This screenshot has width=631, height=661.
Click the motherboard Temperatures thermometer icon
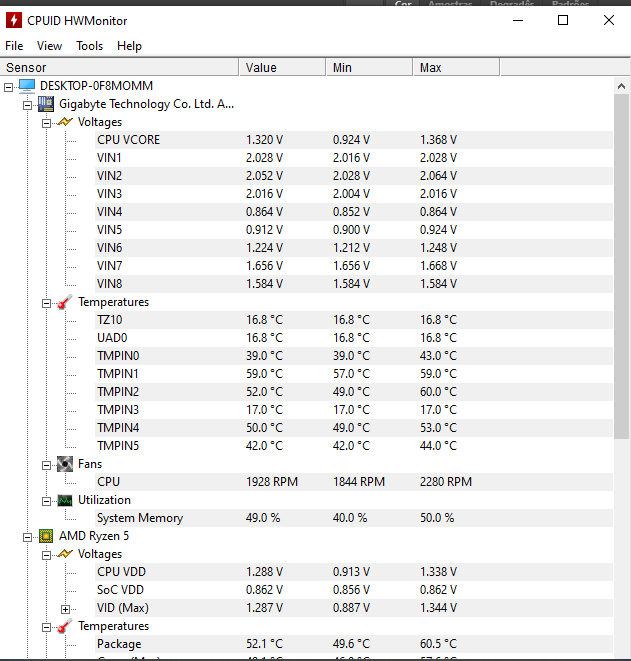[x=65, y=302]
